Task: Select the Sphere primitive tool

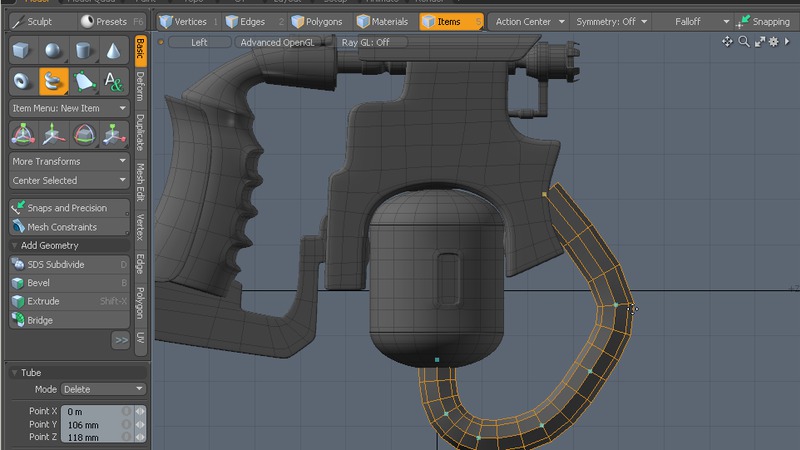Action: [x=54, y=51]
